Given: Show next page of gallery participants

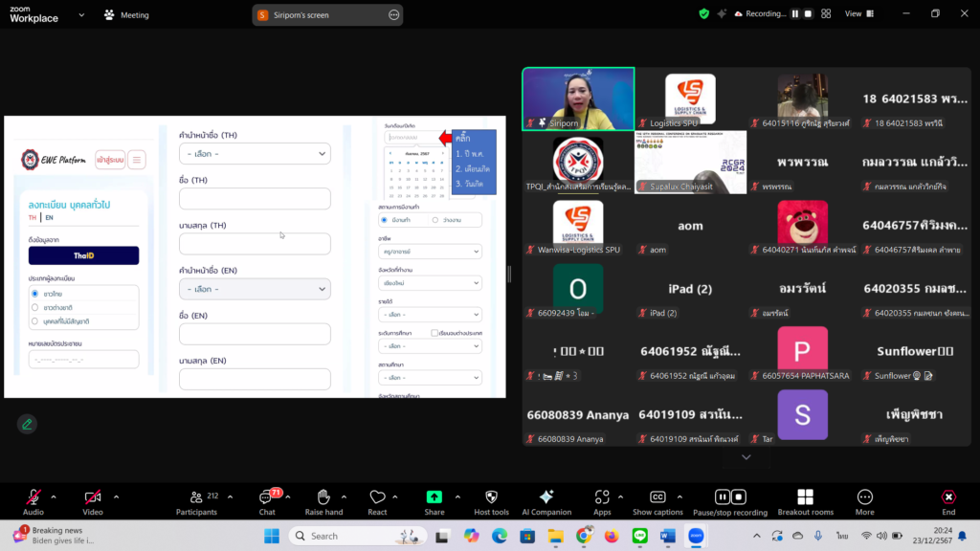Looking at the screenshot, I should click(746, 457).
